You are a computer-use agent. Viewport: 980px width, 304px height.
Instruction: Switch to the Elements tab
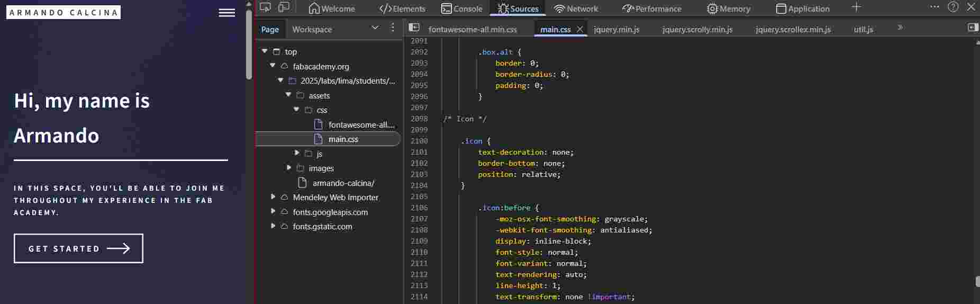[x=403, y=8]
